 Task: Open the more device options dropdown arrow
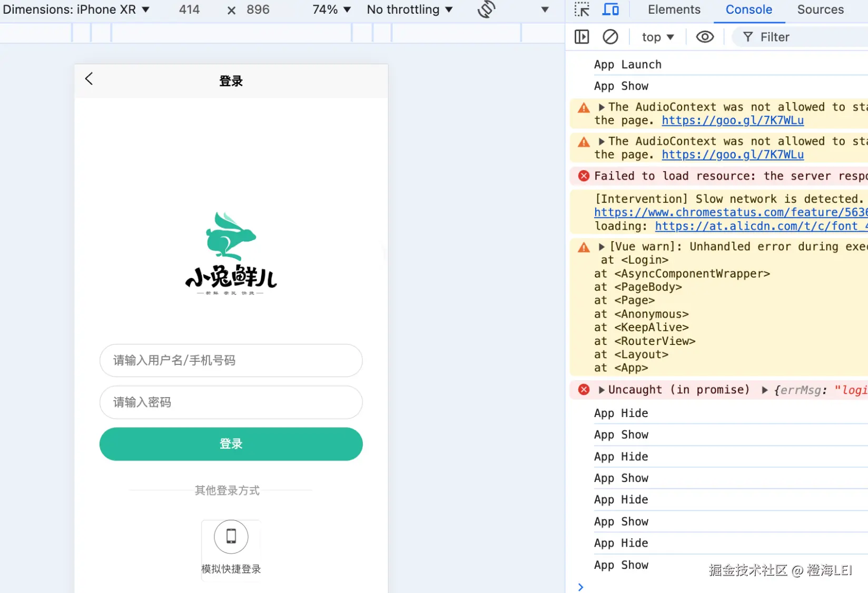[x=545, y=9]
